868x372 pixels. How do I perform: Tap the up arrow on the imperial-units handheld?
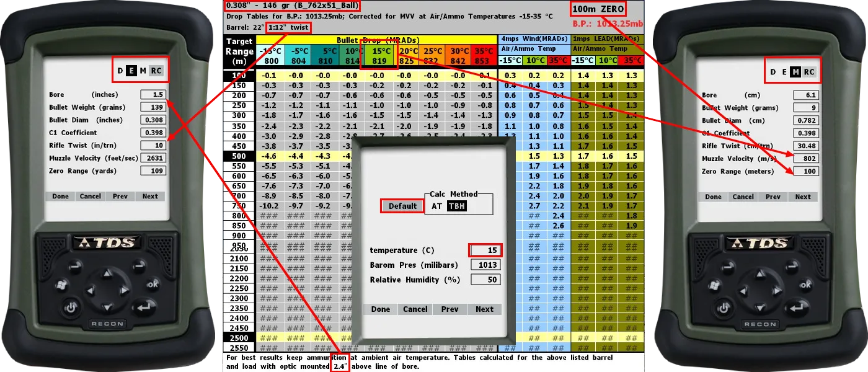point(107,273)
